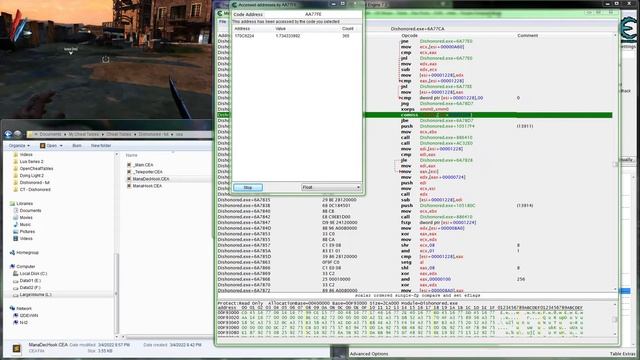Sort files by the Name column
This screenshot has height=360, width=640.
131,155
